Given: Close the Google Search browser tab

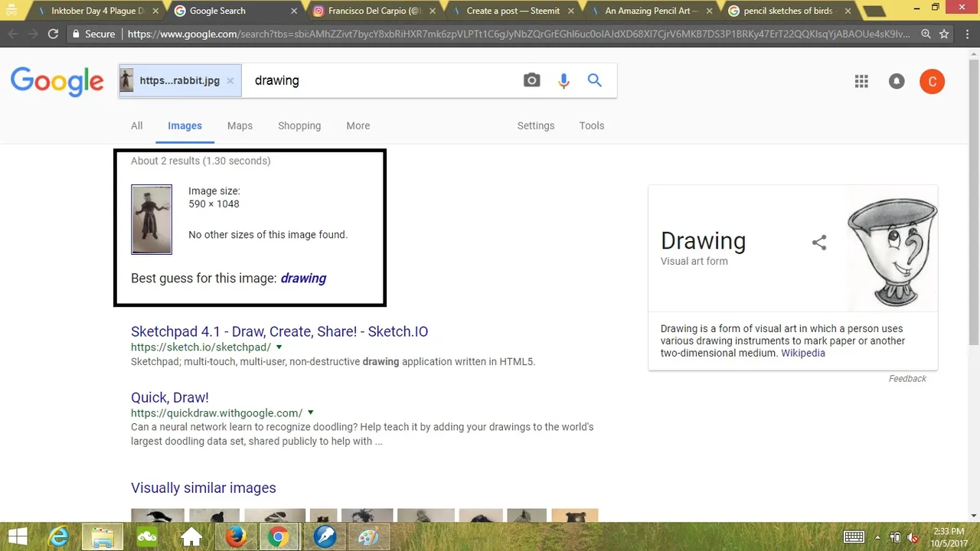Looking at the screenshot, I should pyautogui.click(x=294, y=11).
